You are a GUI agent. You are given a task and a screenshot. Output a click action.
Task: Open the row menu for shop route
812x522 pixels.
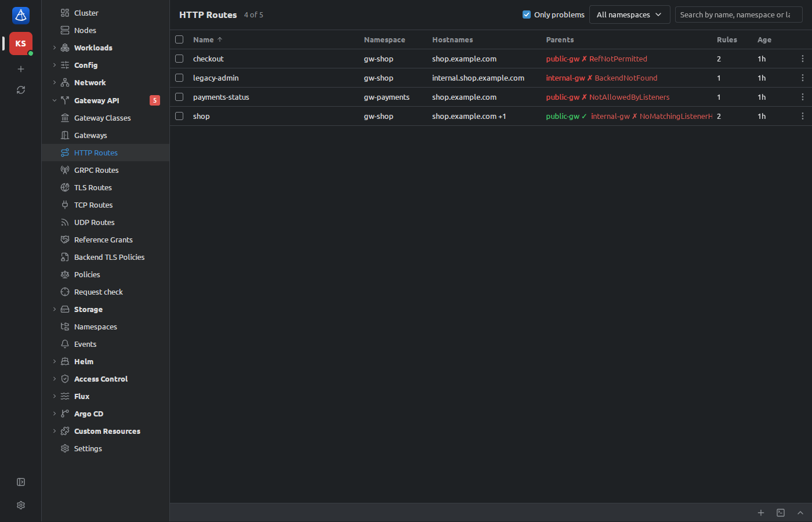click(802, 116)
